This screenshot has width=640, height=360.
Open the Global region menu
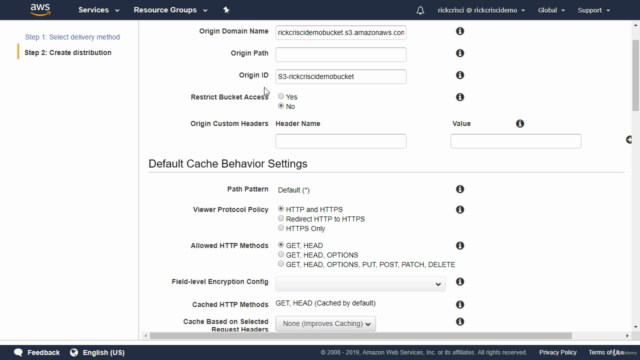[551, 10]
